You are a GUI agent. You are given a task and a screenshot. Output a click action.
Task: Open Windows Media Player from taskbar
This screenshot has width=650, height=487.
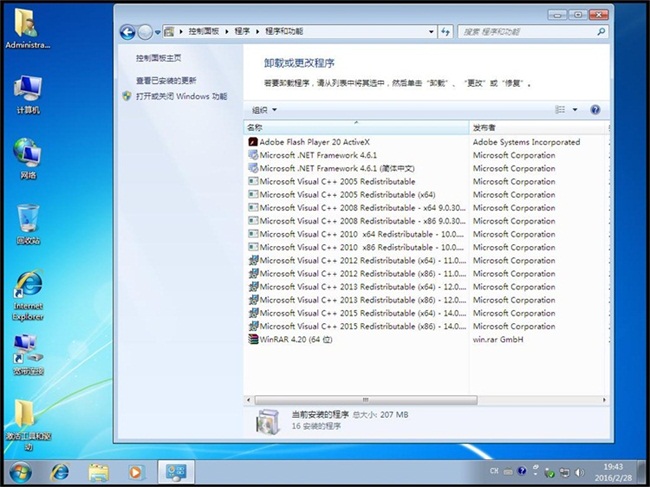point(136,472)
